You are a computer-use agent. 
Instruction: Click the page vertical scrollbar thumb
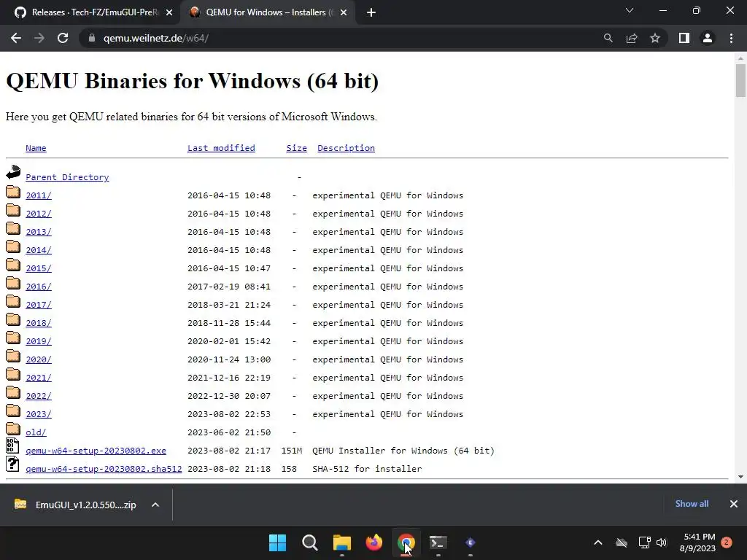tap(740, 81)
